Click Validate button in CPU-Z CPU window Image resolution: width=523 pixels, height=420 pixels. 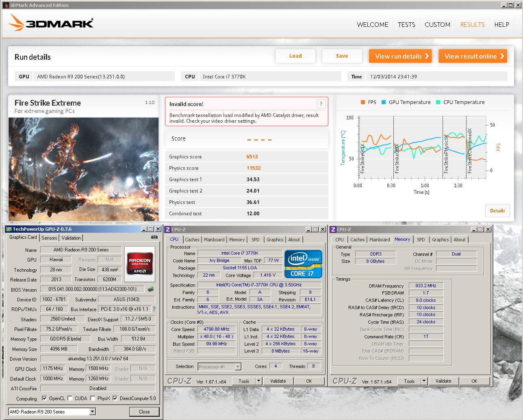278,381
